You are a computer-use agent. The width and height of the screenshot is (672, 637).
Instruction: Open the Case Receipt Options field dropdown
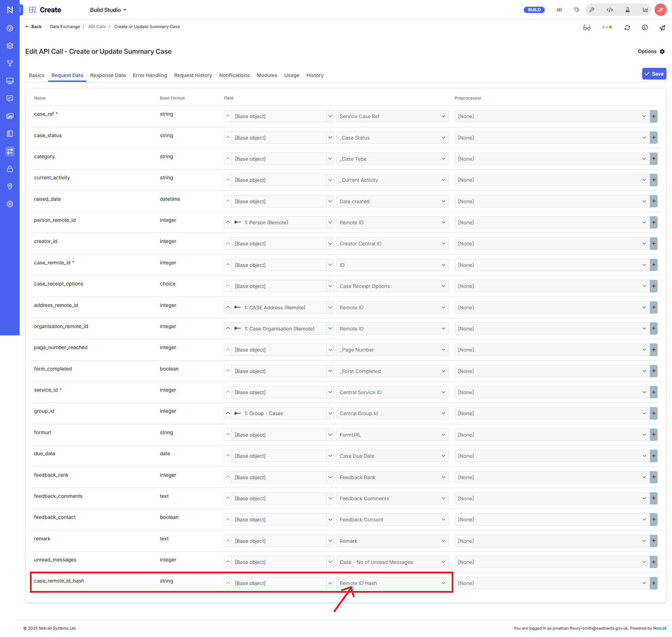point(393,286)
